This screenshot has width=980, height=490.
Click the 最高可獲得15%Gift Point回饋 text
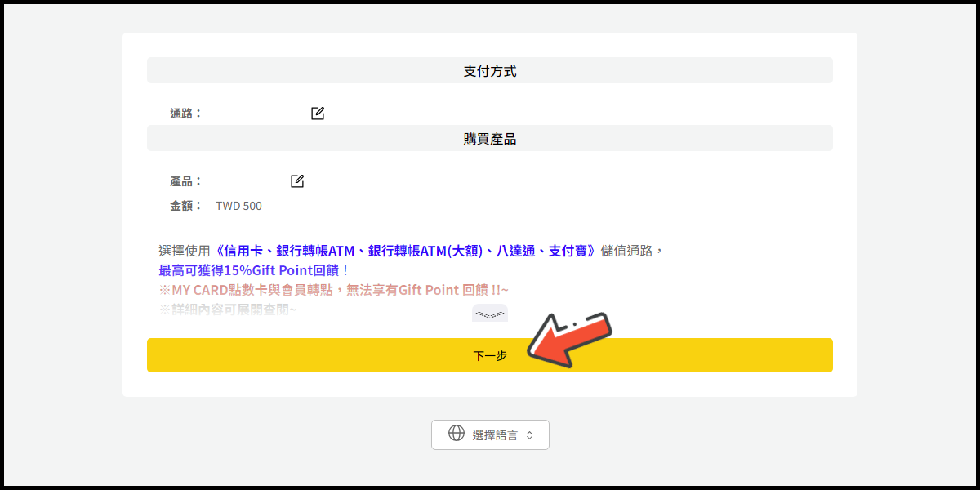coord(253,270)
